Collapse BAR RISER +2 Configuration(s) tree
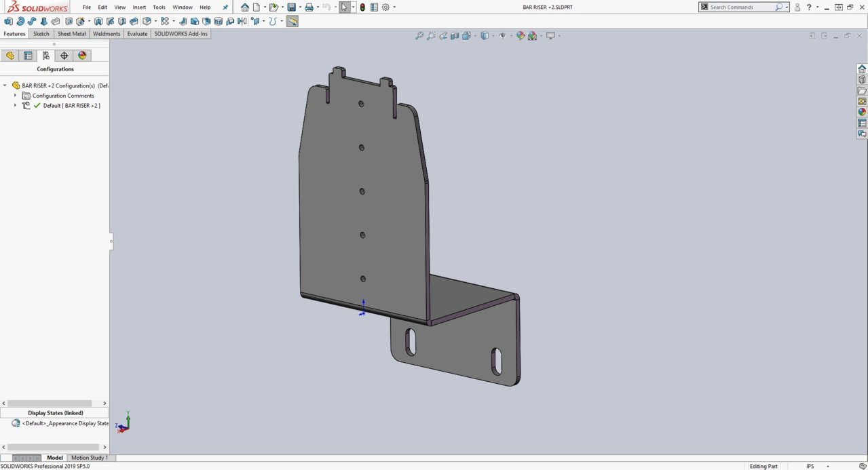The image size is (868, 470). coord(5,85)
